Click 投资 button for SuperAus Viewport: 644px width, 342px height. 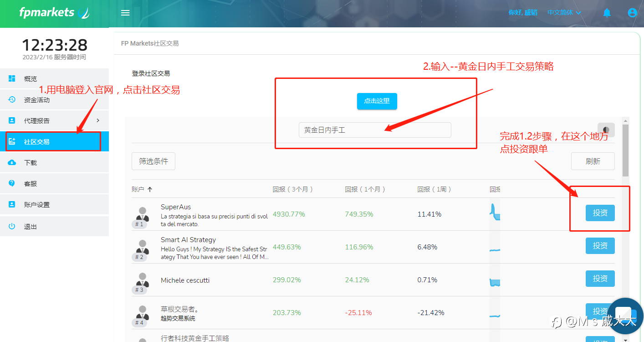pos(600,213)
